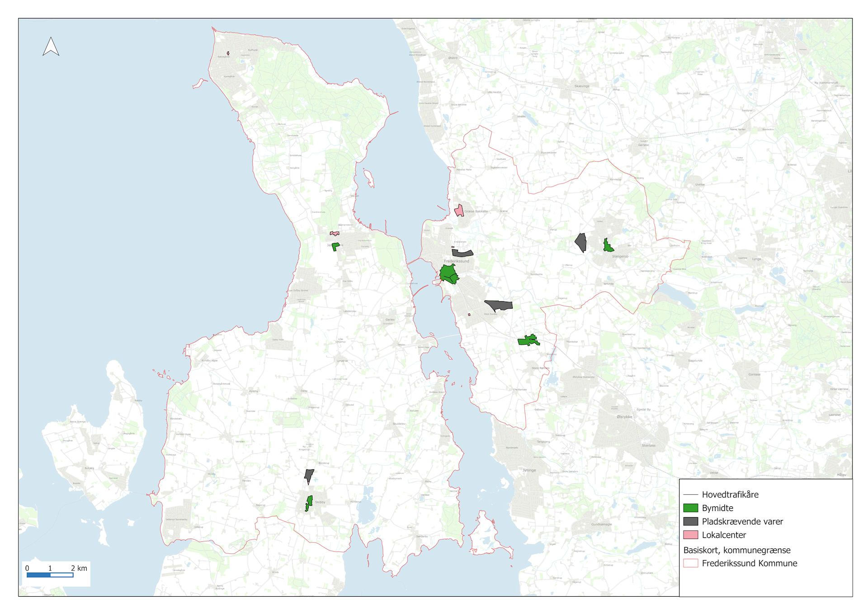Image resolution: width=868 pixels, height=613 pixels.
Task: Select the pink Lokalcenter polygon at Græse Bakkeby
Action: (459, 211)
